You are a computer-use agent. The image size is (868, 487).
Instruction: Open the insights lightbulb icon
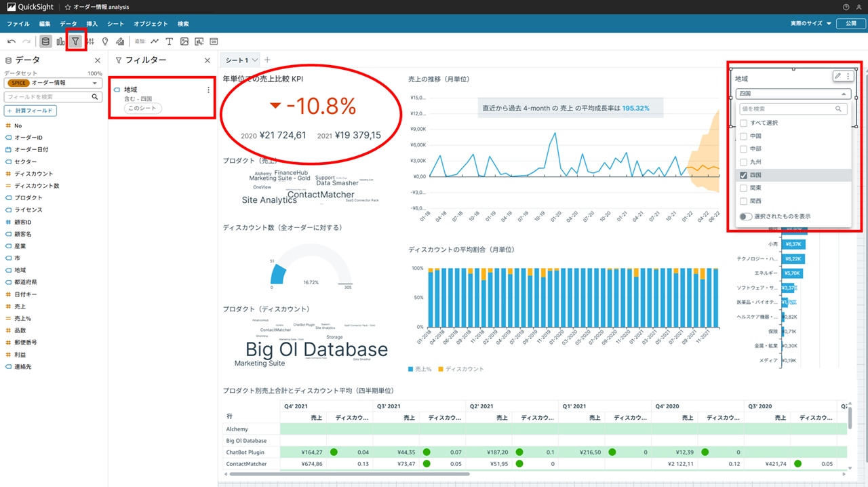pyautogui.click(x=105, y=41)
